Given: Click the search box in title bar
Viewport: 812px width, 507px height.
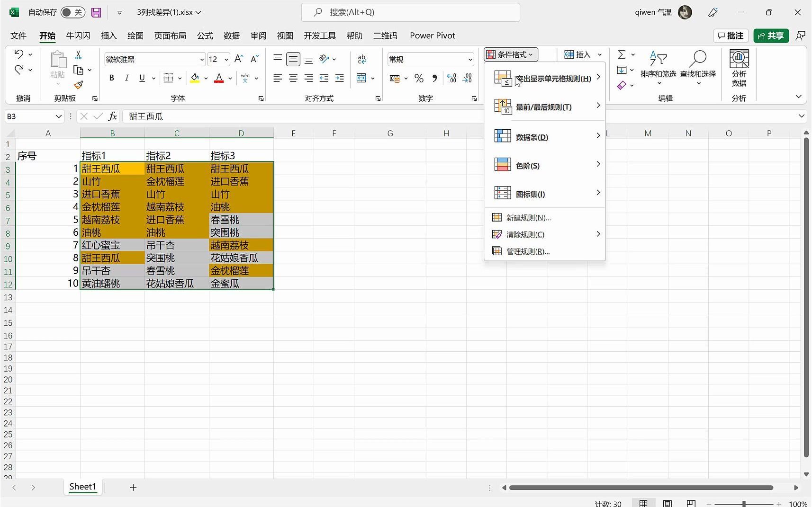Looking at the screenshot, I should 410,12.
